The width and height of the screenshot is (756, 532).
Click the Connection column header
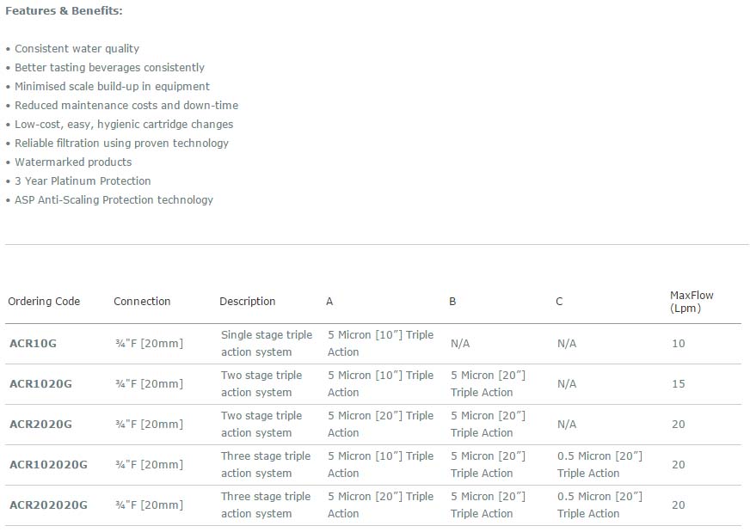pos(142,302)
